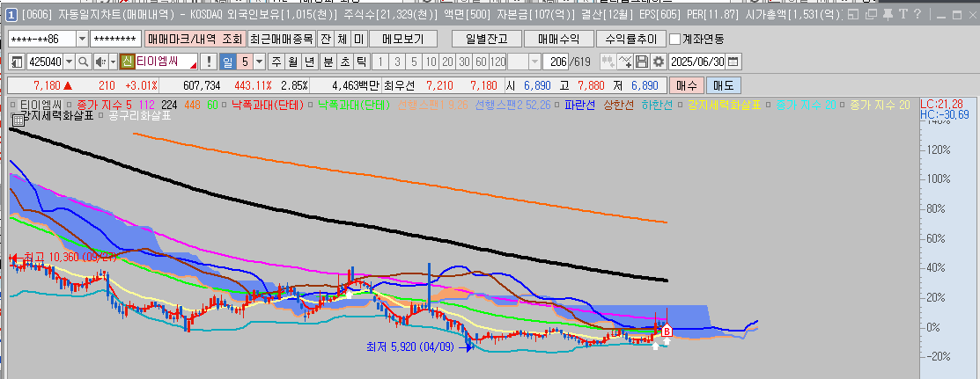Open the 티이엠씨 stock name dropdown

pos(193,64)
